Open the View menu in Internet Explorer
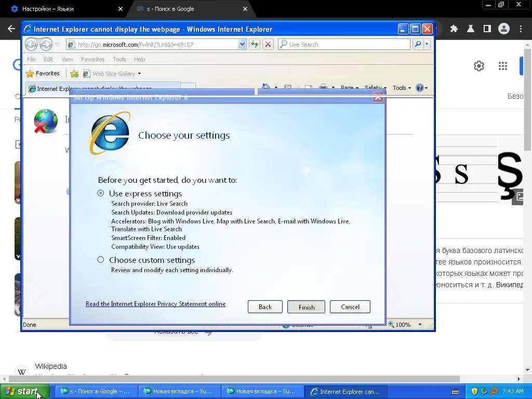 (67, 59)
